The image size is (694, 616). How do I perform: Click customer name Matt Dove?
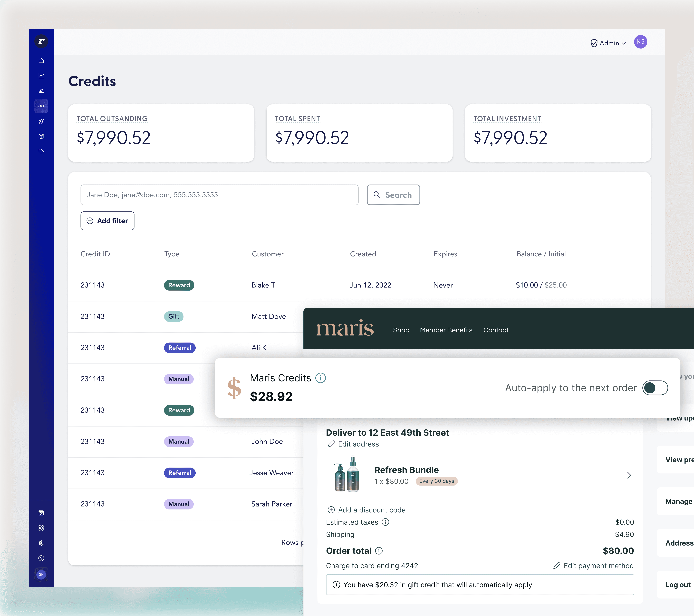(269, 317)
